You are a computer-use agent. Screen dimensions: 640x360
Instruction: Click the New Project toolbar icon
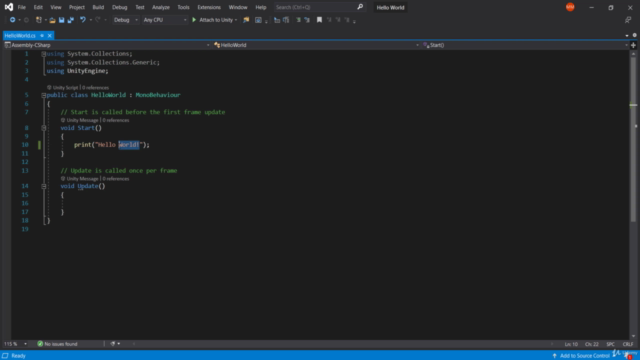39,20
